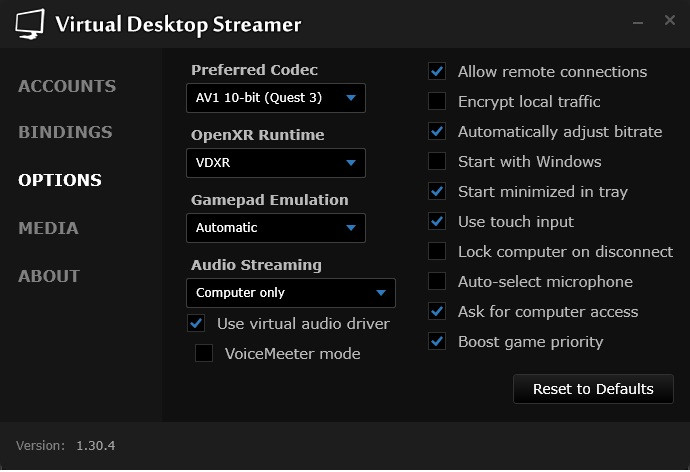Image resolution: width=690 pixels, height=472 pixels.
Task: Click the Version label in footer
Action: click(40, 446)
